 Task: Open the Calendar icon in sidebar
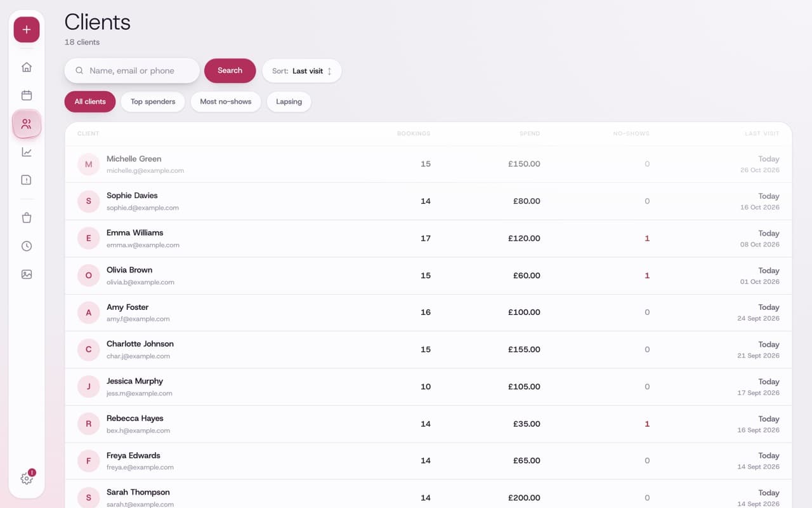tap(27, 95)
